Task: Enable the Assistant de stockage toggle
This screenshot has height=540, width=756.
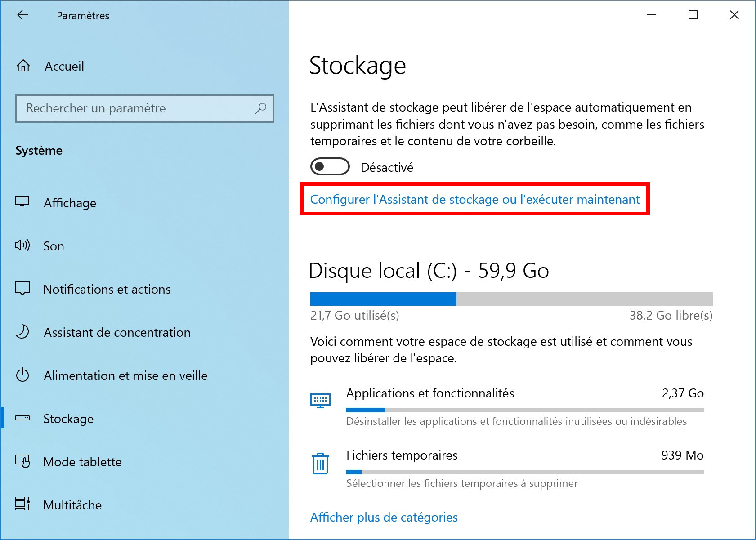Action: click(x=330, y=167)
